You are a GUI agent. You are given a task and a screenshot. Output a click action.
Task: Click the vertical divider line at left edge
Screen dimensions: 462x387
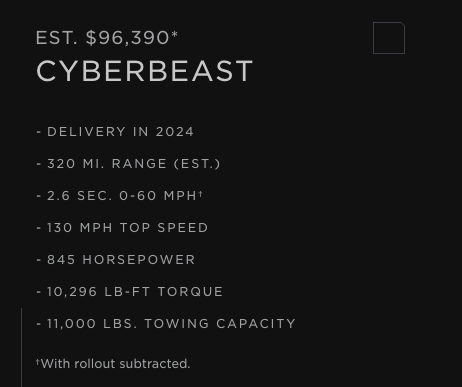(x=22, y=347)
